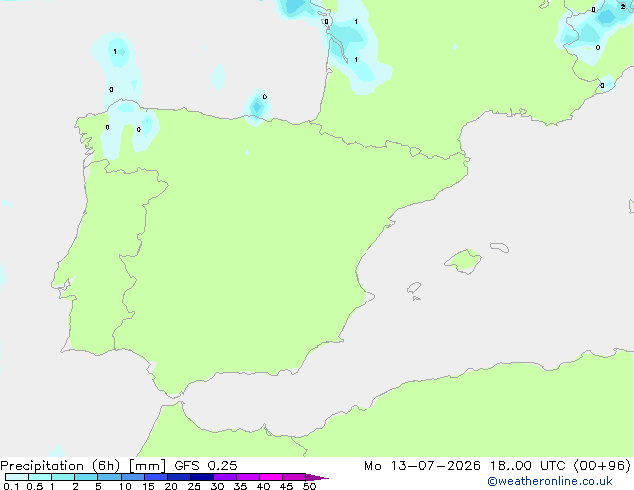
Task: Click the Menorca island outline
Action: pos(500,247)
